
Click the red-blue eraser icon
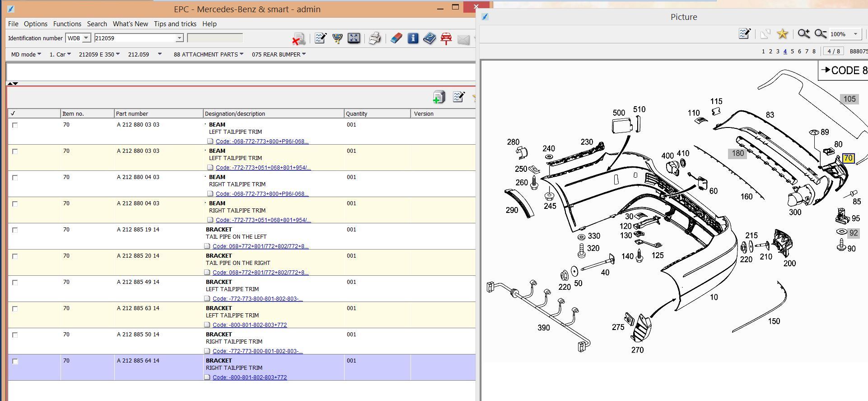pos(396,38)
